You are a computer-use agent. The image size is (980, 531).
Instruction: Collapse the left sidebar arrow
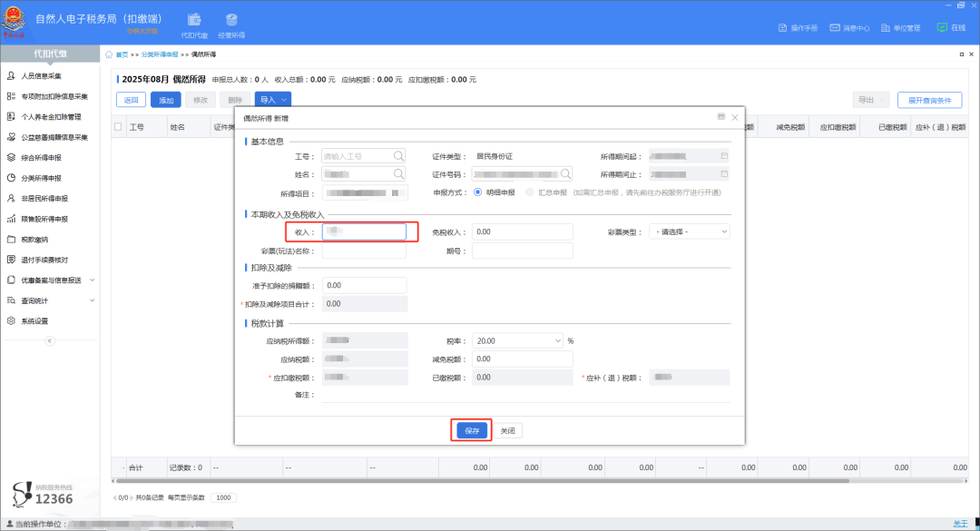click(x=49, y=340)
